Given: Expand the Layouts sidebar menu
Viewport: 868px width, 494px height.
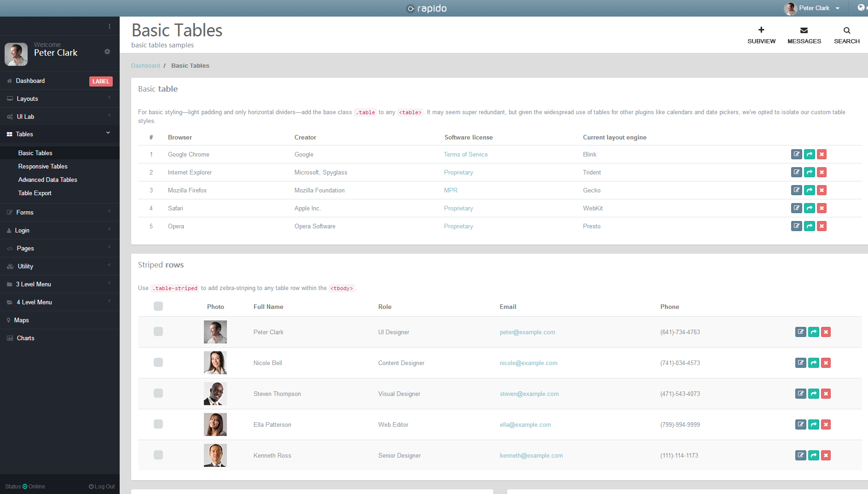Looking at the screenshot, I should point(60,99).
